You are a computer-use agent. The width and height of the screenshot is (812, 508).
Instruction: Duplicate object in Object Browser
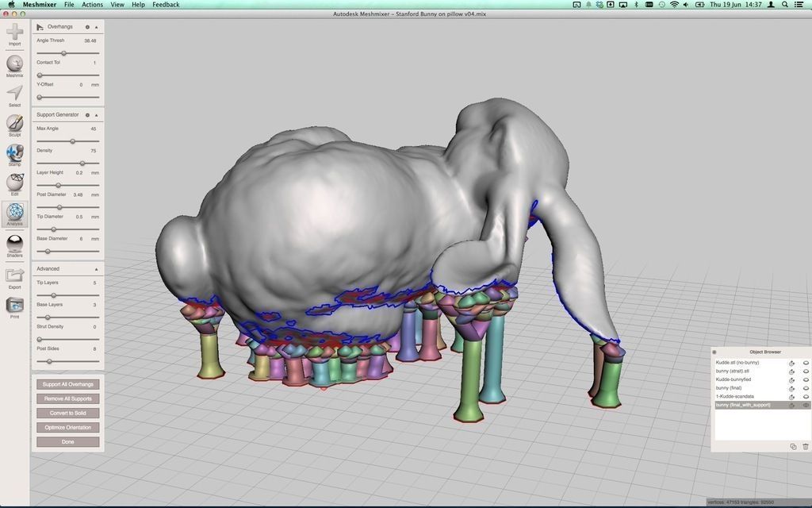793,446
